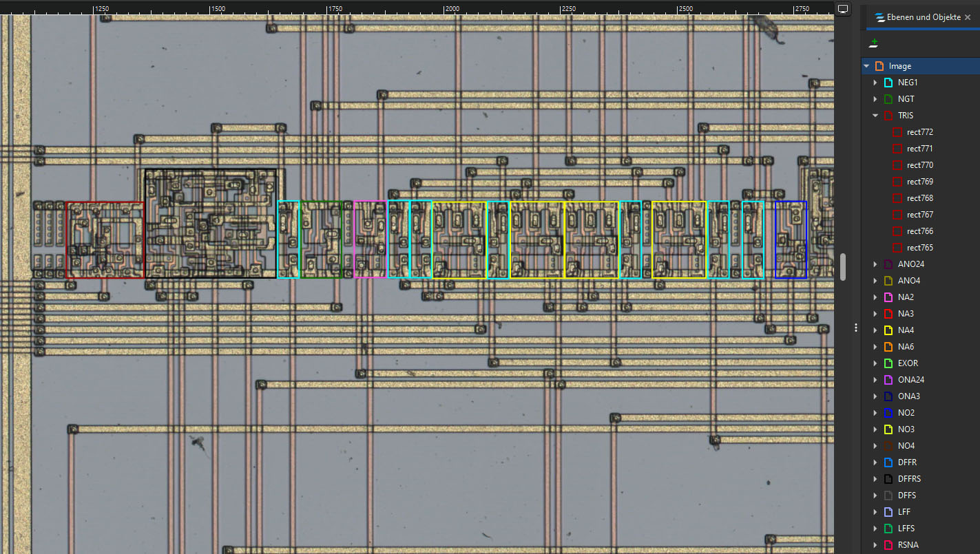Click the orange document icon next to Image
This screenshot has width=980, height=554.
pyautogui.click(x=879, y=65)
